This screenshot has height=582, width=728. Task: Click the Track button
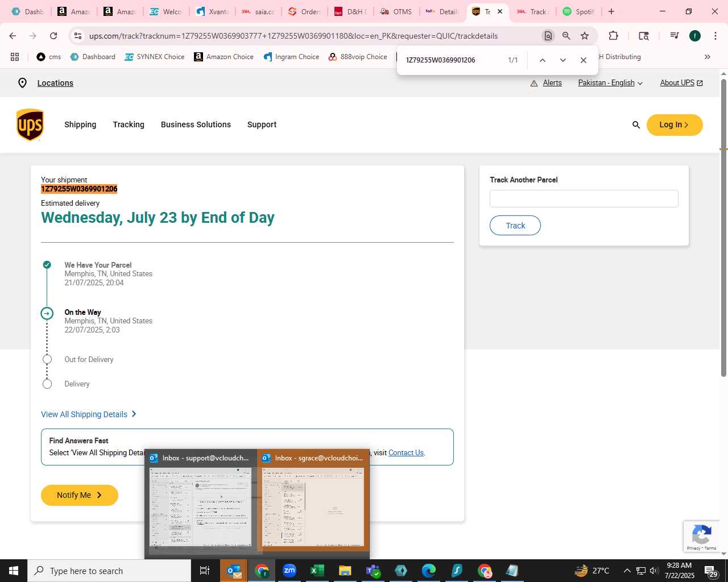click(x=515, y=226)
